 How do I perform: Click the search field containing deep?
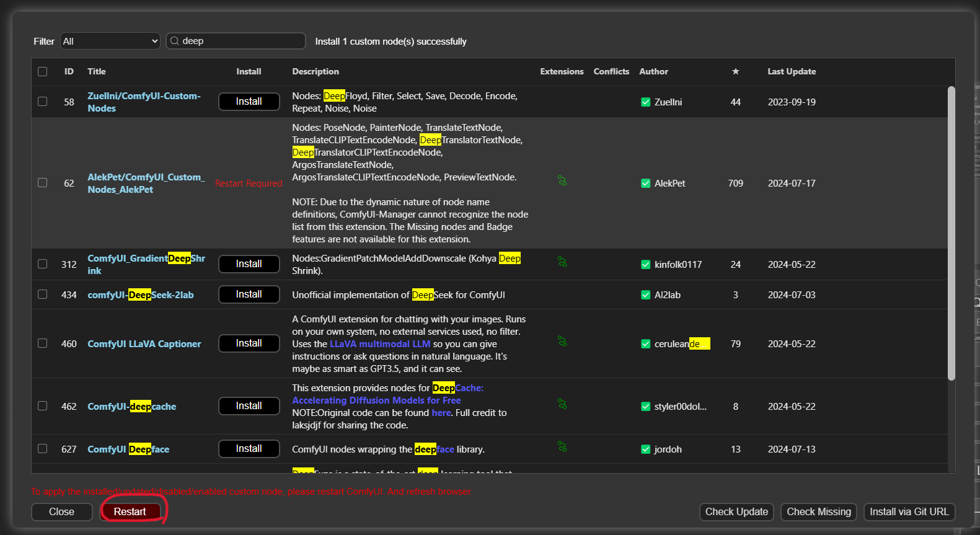pyautogui.click(x=236, y=41)
